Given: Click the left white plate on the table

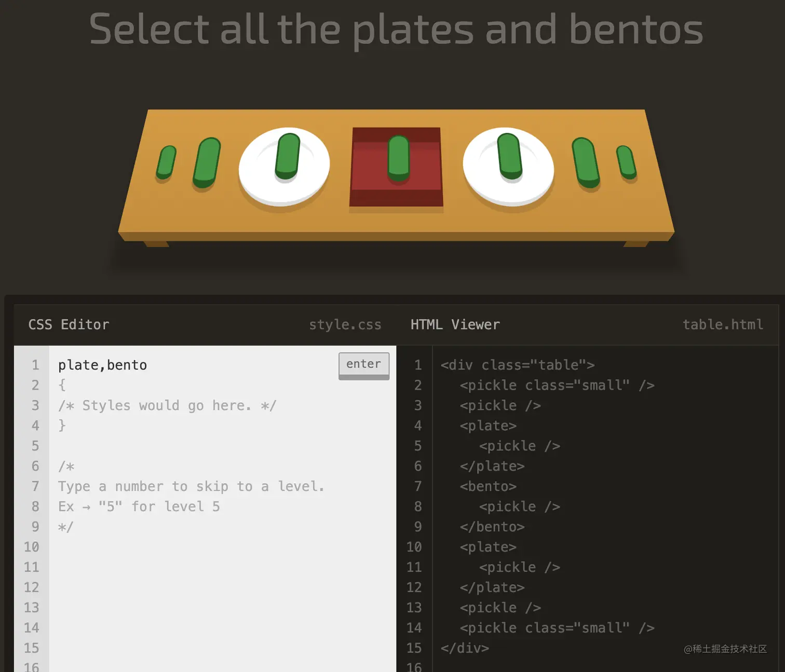Looking at the screenshot, I should (284, 167).
